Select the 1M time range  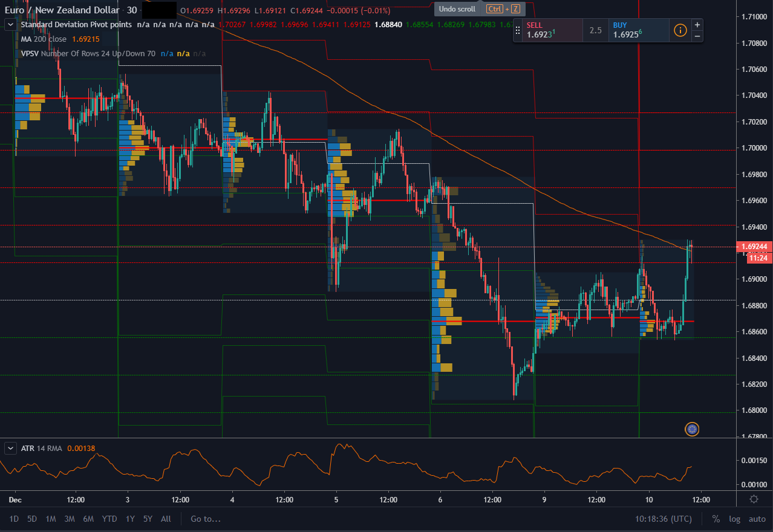(51, 519)
